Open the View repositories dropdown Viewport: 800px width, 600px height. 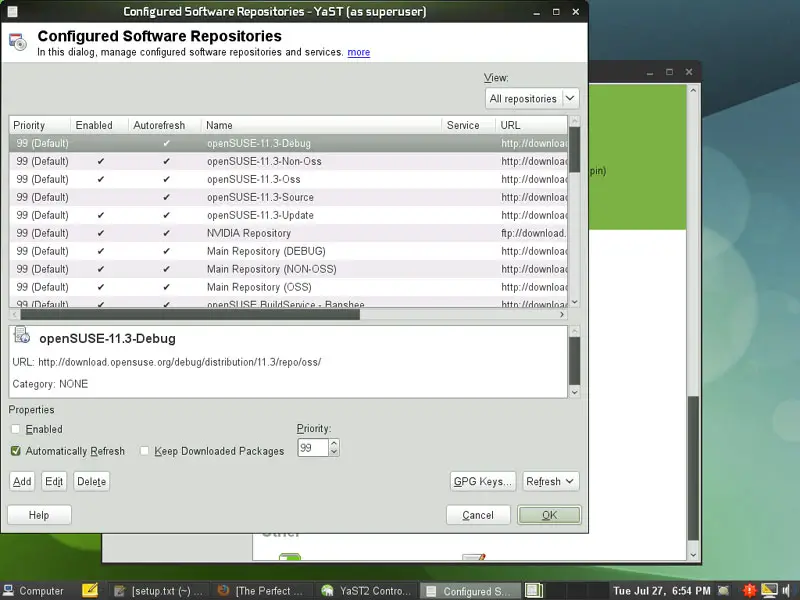532,98
